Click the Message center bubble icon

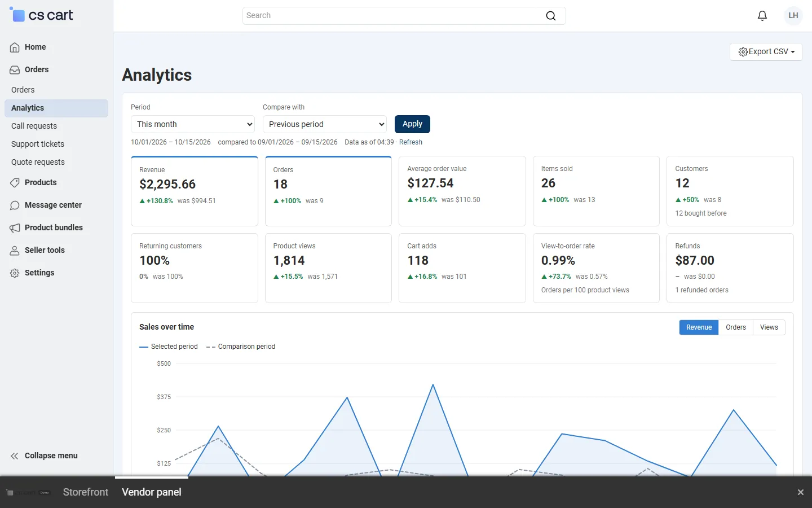[15, 205]
